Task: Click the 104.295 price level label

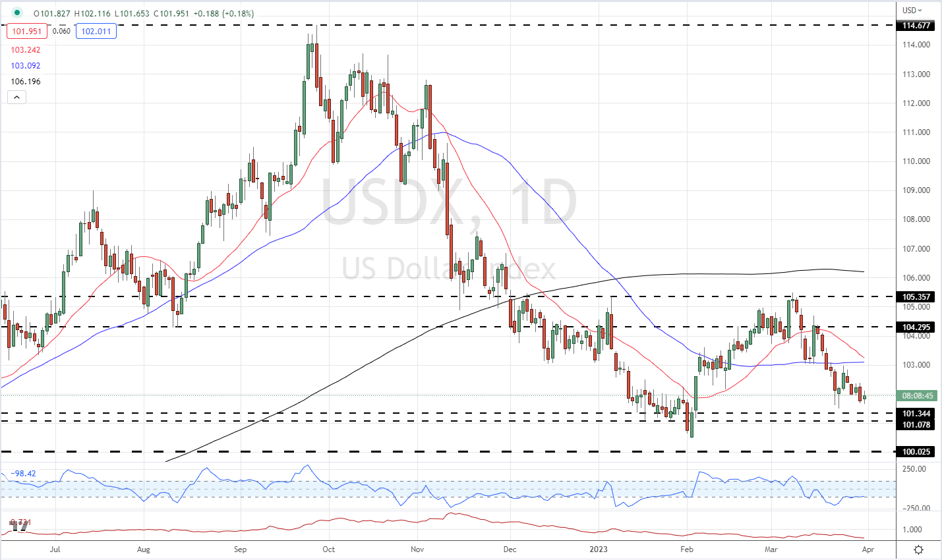Action: point(916,327)
